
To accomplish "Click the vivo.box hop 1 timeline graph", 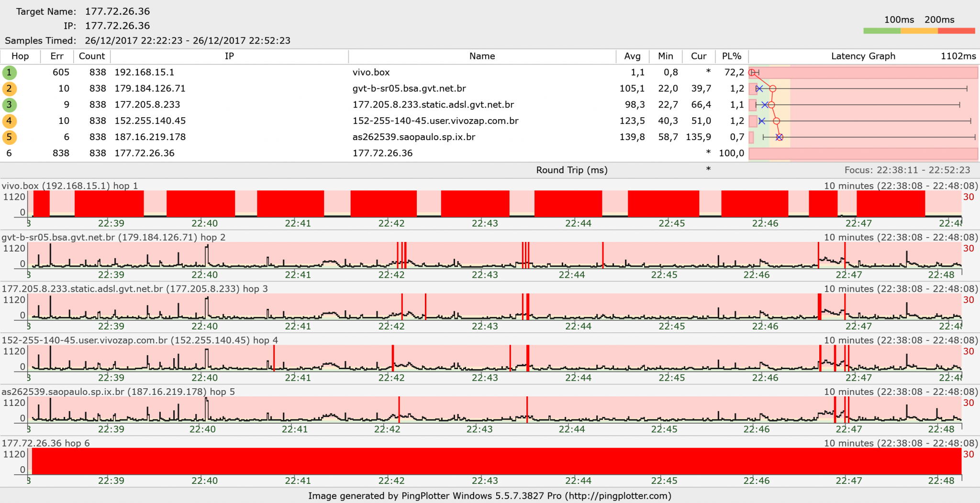I will click(x=495, y=204).
